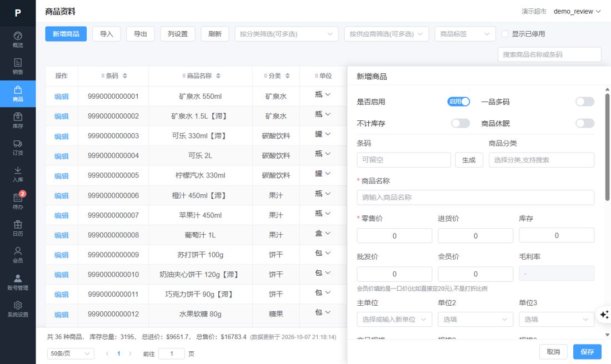Click the 会员价 member price field

pos(475,274)
